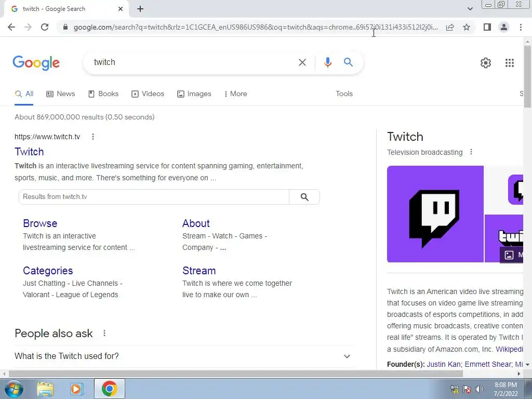532x399 pixels.
Task: View site information via lock icon
Action: tap(65, 27)
